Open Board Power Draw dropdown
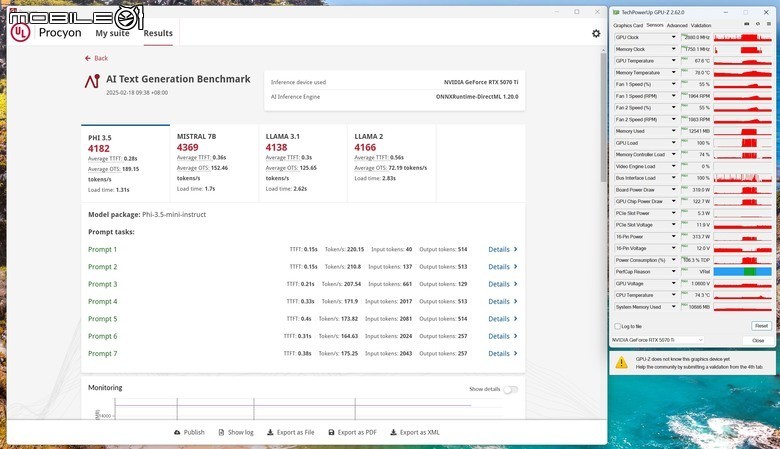780x449 pixels. 674,190
